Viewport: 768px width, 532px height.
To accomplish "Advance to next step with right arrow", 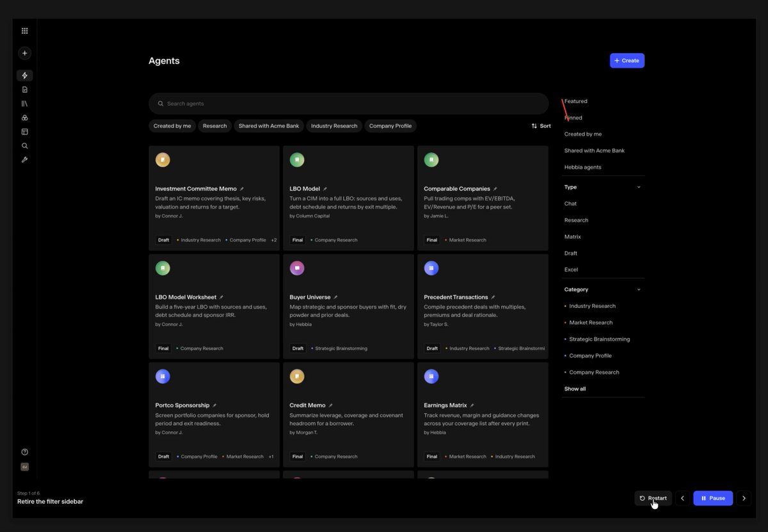I will click(x=744, y=498).
